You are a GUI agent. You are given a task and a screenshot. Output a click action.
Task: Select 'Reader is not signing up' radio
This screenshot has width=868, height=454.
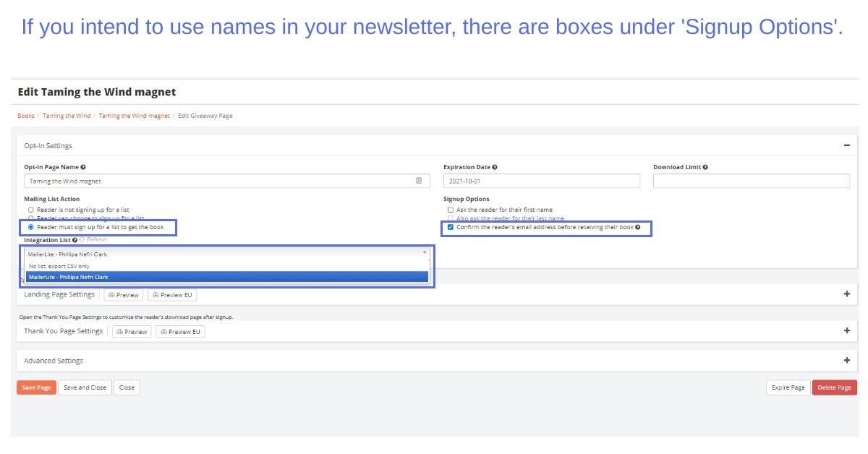(30, 210)
